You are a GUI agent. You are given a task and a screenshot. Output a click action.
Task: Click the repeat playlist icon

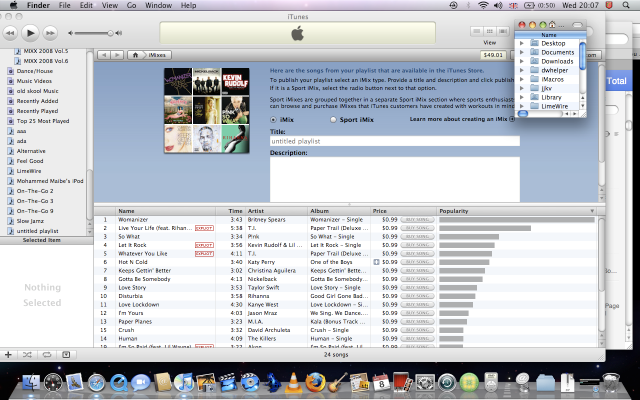pyautogui.click(x=45, y=355)
